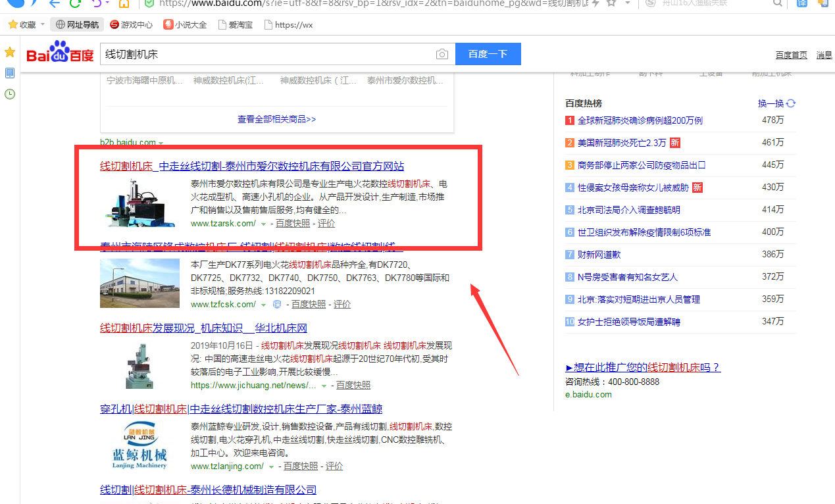
Task: Click 想在此推广您的线切割机床吗? link
Action: coord(643,367)
